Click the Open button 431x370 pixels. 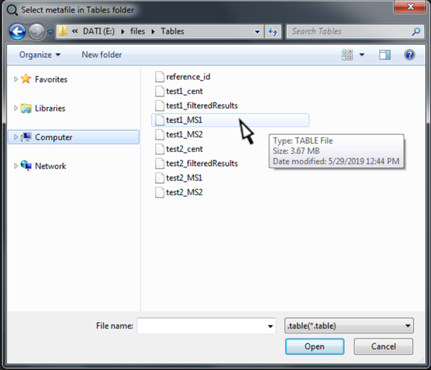[x=315, y=347]
